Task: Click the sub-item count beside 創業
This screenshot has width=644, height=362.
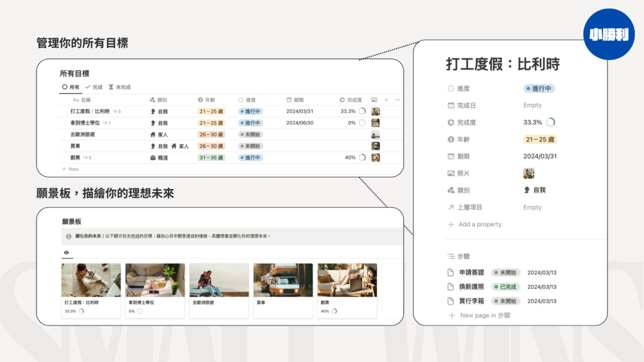Action: pyautogui.click(x=87, y=158)
